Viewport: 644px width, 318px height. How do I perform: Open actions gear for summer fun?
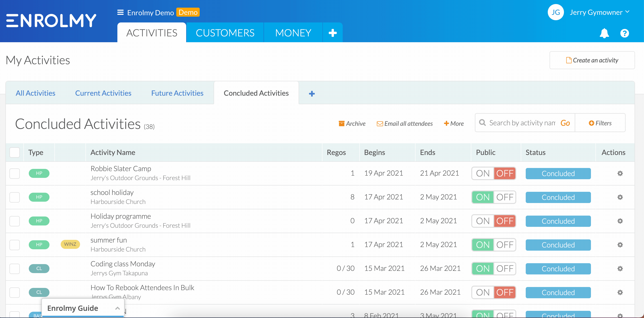[x=620, y=245]
